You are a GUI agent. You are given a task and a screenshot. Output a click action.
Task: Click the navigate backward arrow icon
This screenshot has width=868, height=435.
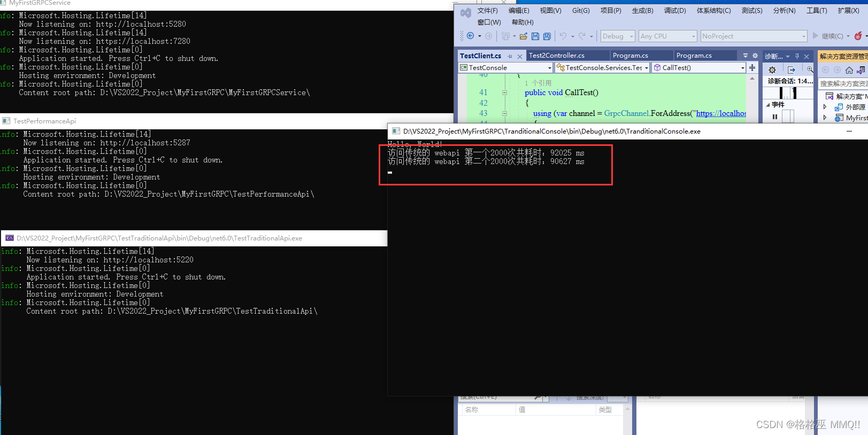[x=471, y=36]
